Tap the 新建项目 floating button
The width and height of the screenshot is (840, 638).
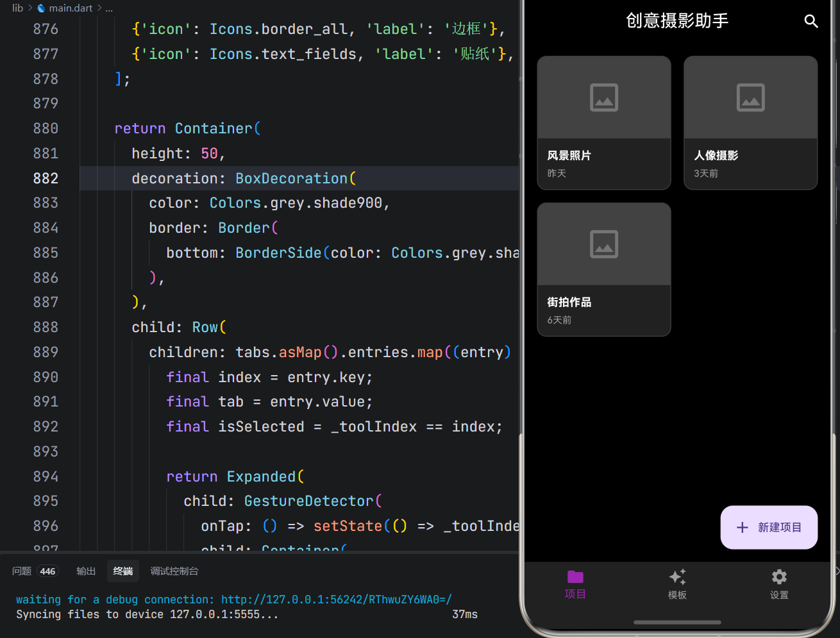tap(769, 527)
